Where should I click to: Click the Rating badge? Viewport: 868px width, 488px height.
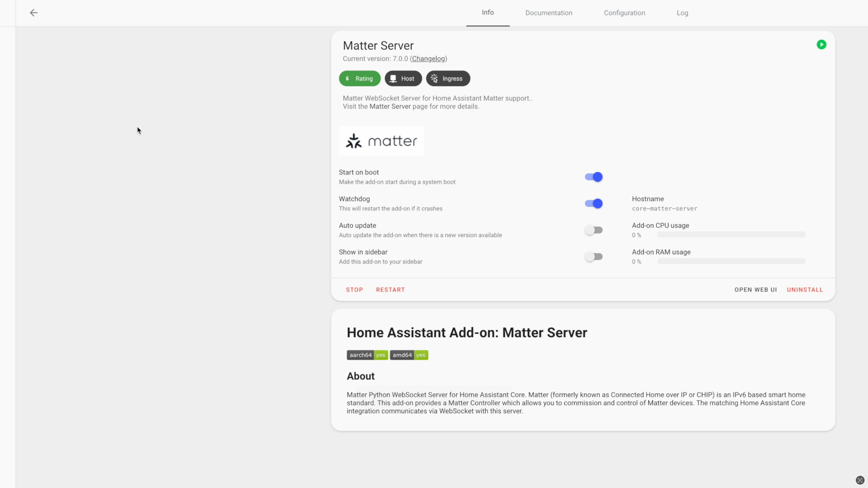click(360, 79)
